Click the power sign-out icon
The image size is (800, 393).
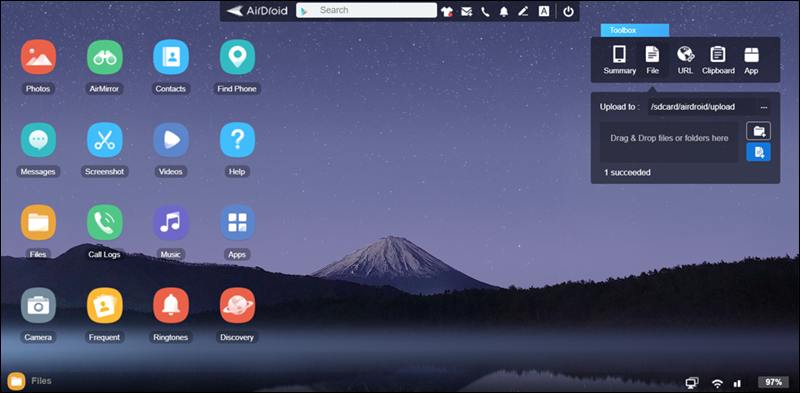(568, 11)
